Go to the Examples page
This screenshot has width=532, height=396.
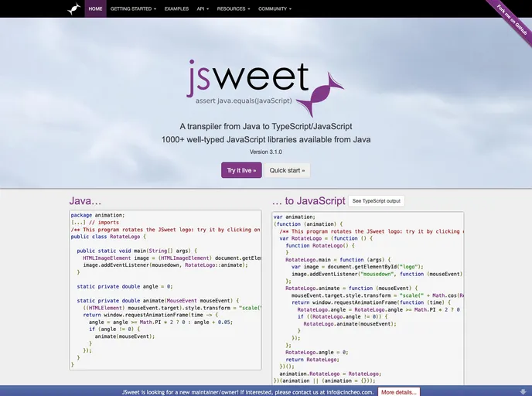coord(176,9)
